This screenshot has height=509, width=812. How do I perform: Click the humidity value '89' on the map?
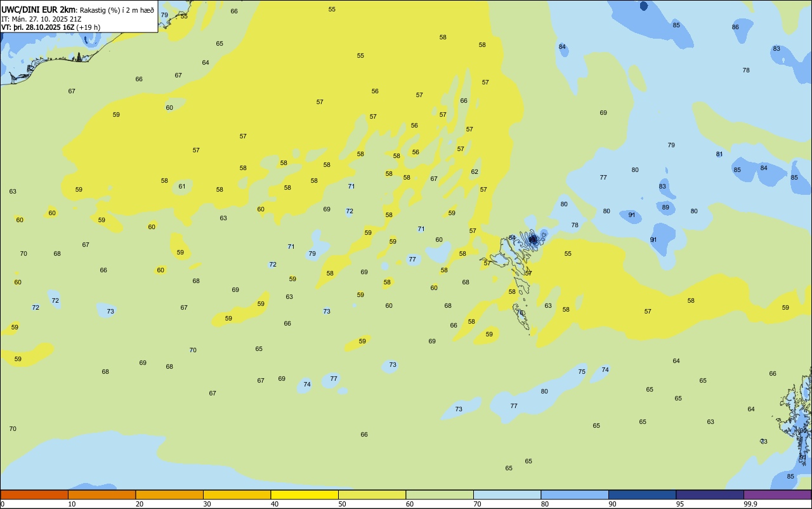pyautogui.click(x=665, y=208)
